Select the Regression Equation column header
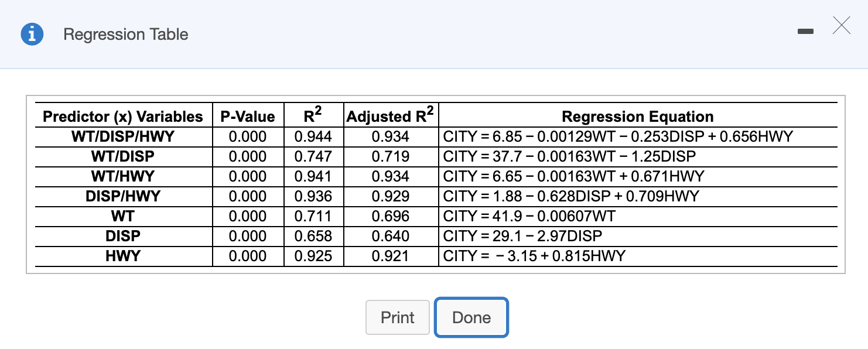The image size is (868, 349). pos(638,117)
